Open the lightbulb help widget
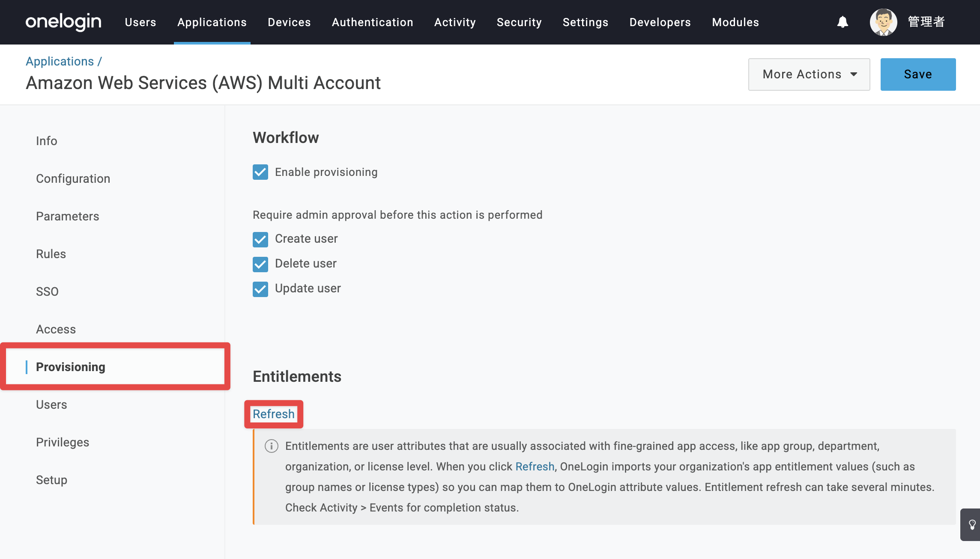The height and width of the screenshot is (559, 980). coord(971,524)
